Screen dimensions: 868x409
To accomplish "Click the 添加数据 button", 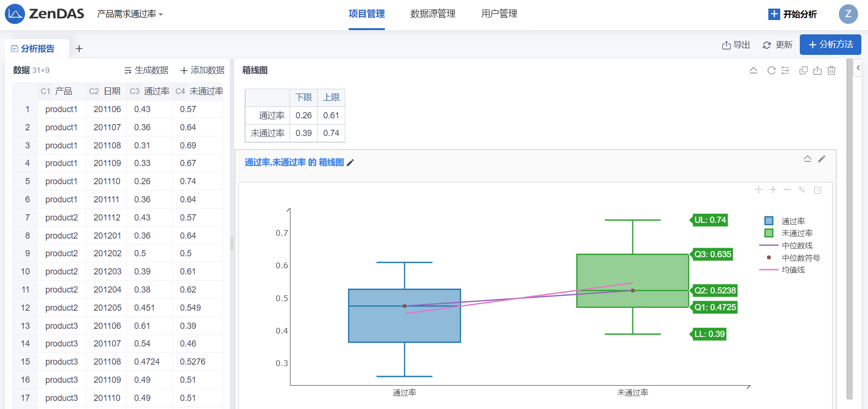I will [202, 70].
